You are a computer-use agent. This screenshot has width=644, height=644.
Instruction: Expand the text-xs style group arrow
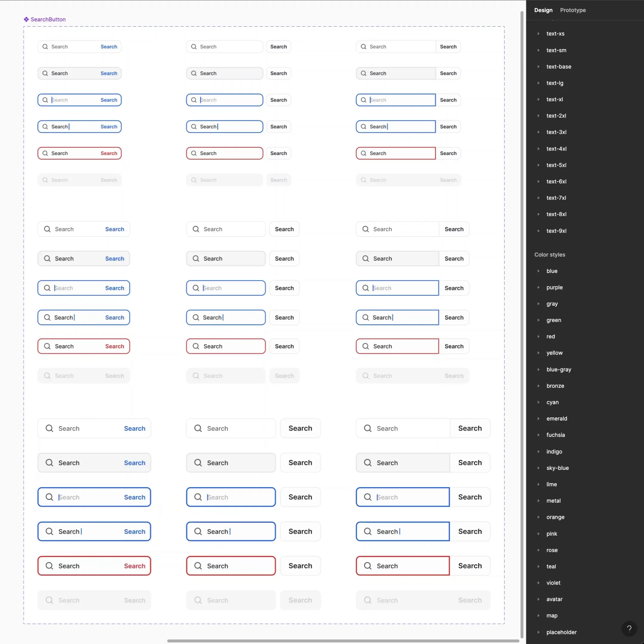[x=538, y=34]
